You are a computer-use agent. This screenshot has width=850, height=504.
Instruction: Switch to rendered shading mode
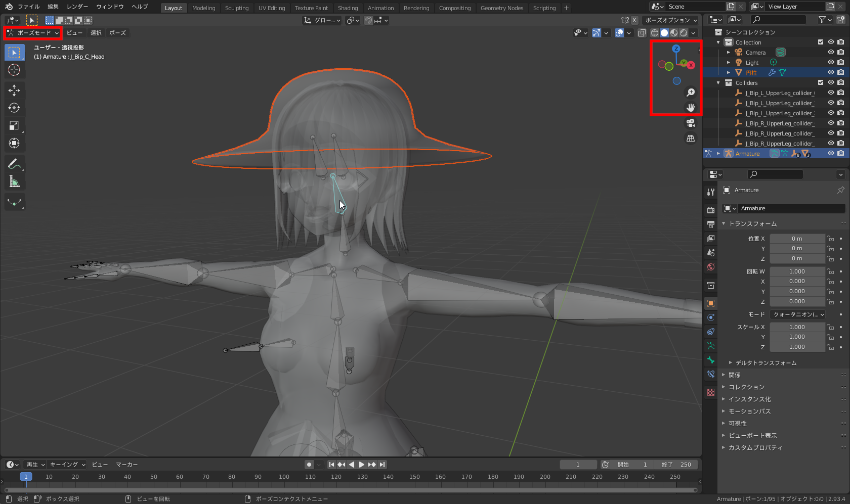684,33
